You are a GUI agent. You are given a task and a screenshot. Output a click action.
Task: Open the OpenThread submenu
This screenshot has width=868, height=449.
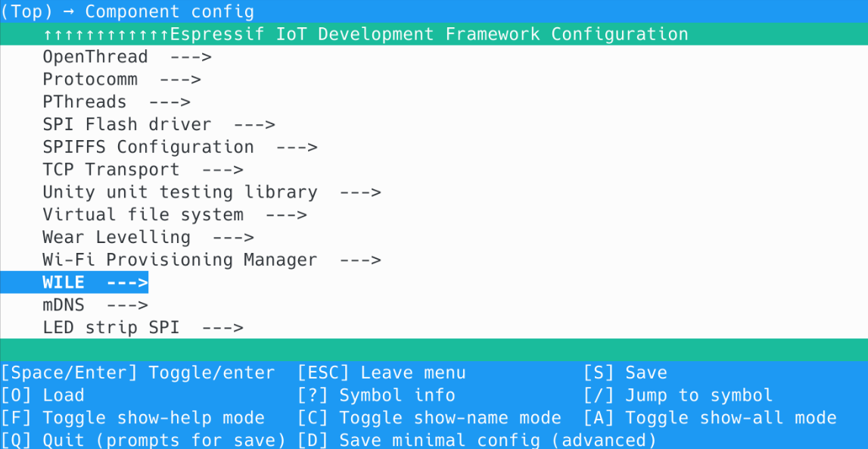[95, 57]
